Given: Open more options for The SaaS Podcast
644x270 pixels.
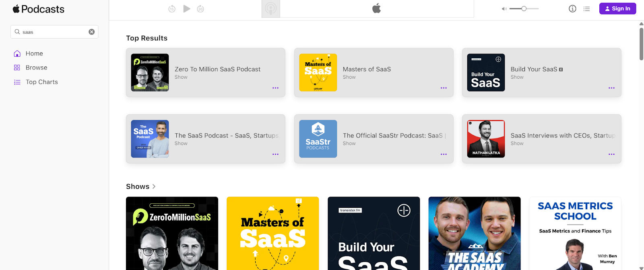Looking at the screenshot, I should pos(275,154).
